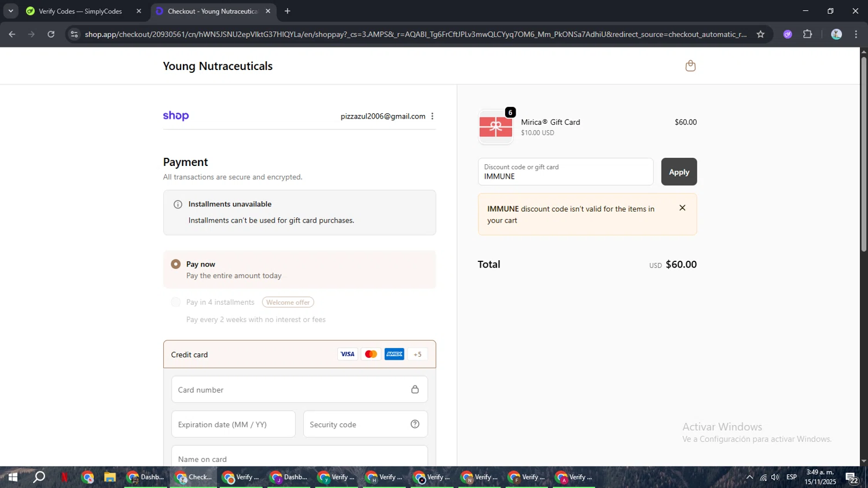This screenshot has height=488, width=868.
Task: Open the ESP input language indicator
Action: click(792, 478)
